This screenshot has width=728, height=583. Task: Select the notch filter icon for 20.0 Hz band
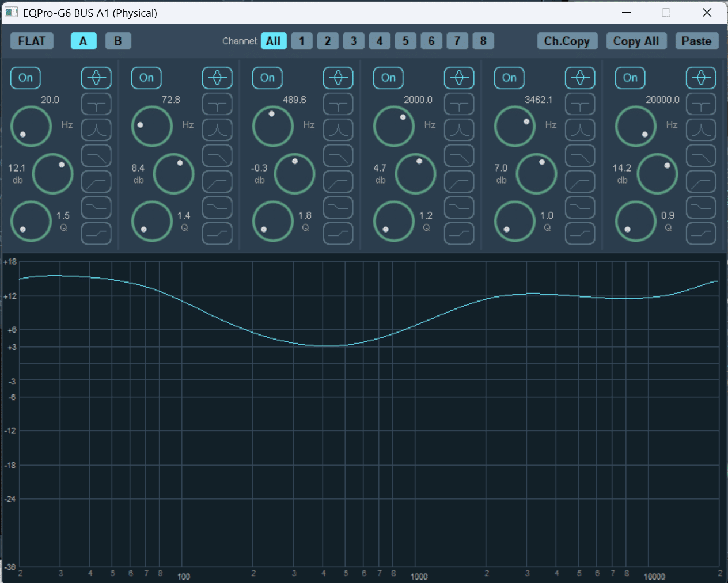point(96,104)
